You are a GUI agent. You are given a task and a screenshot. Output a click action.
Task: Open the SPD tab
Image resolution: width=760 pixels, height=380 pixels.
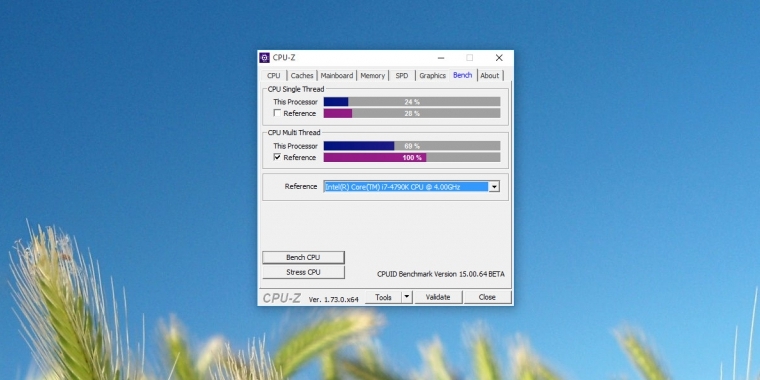402,76
